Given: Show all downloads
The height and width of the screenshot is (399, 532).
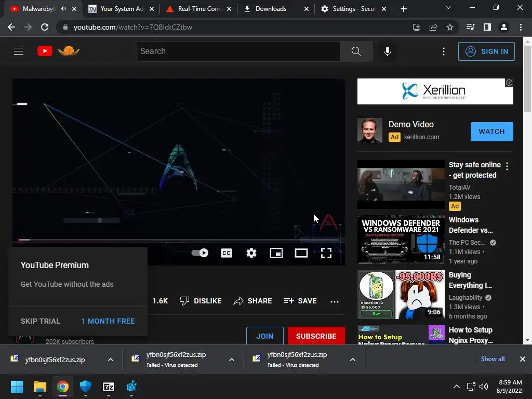Looking at the screenshot, I should (493, 359).
